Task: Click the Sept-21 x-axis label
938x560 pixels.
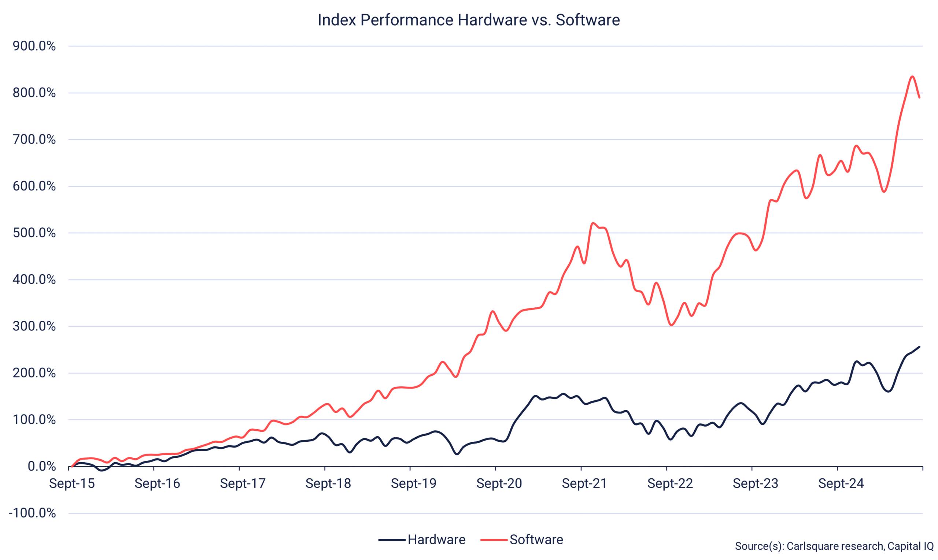Action: [x=584, y=483]
